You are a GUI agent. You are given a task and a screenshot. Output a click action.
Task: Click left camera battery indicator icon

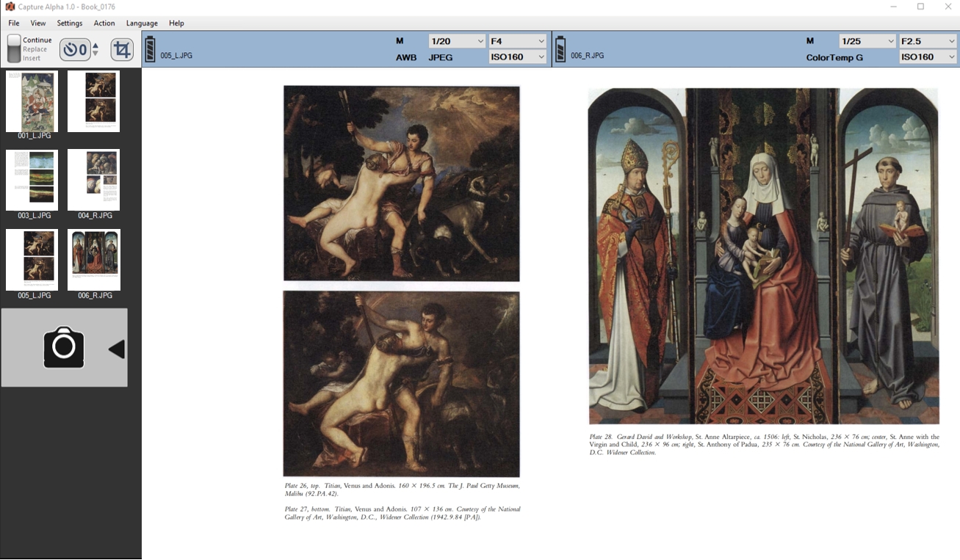point(150,49)
